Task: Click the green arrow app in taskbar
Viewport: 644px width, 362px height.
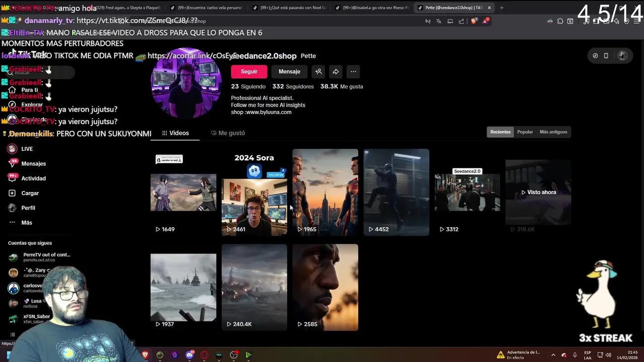Action: tap(249, 355)
